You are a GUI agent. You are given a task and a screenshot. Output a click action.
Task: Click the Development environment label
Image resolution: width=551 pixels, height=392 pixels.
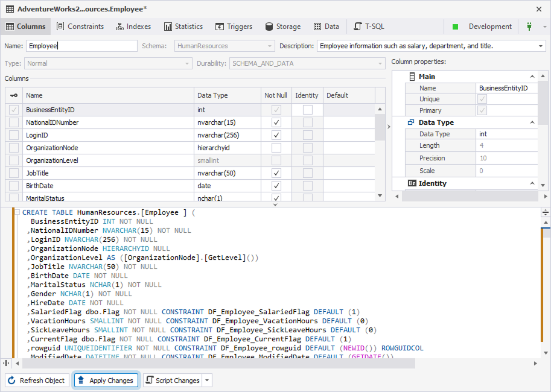[x=490, y=27]
